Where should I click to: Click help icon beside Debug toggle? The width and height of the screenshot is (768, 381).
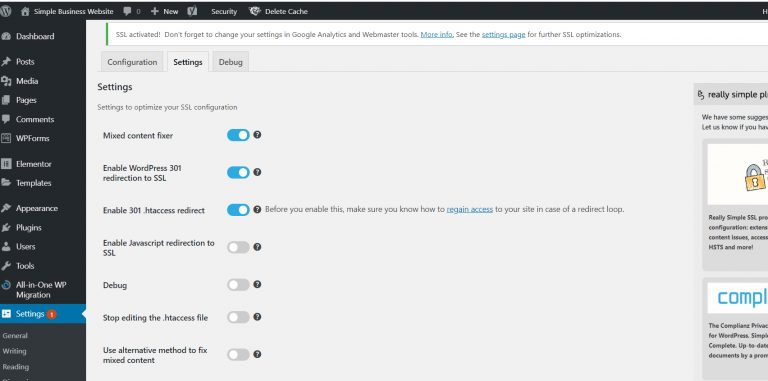click(257, 284)
